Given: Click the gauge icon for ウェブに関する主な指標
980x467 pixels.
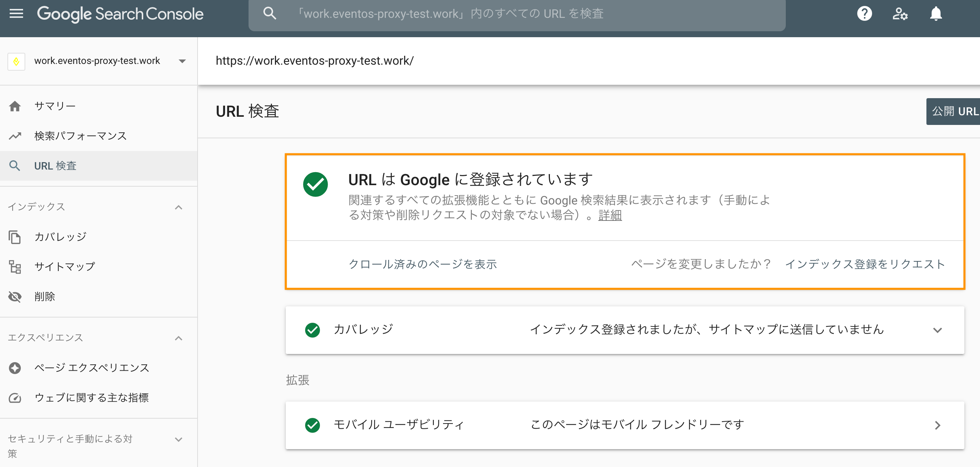Looking at the screenshot, I should pyautogui.click(x=15, y=398).
